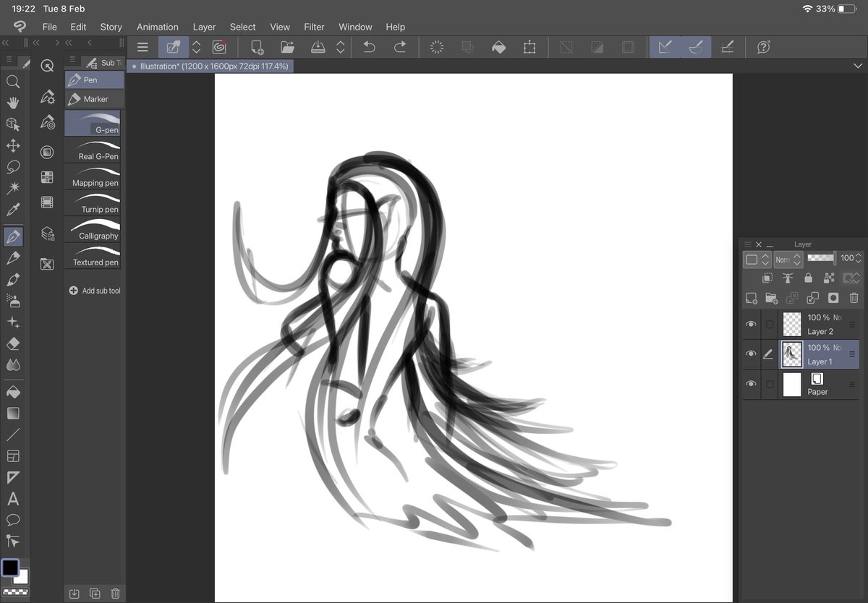Select the Hand move-view tool
This screenshot has width=868, height=603.
pos(12,103)
